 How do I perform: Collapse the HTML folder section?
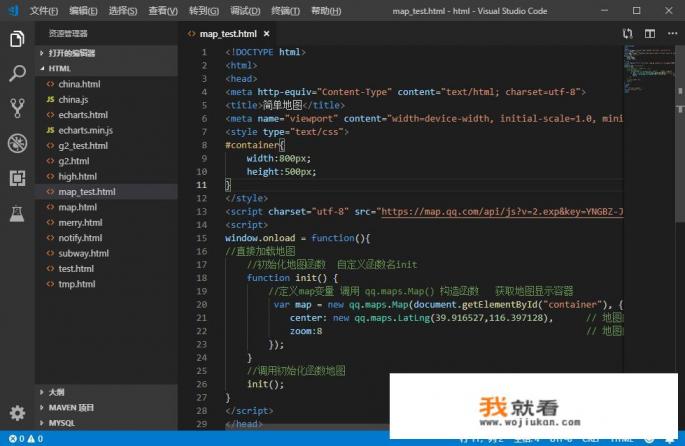click(60, 68)
